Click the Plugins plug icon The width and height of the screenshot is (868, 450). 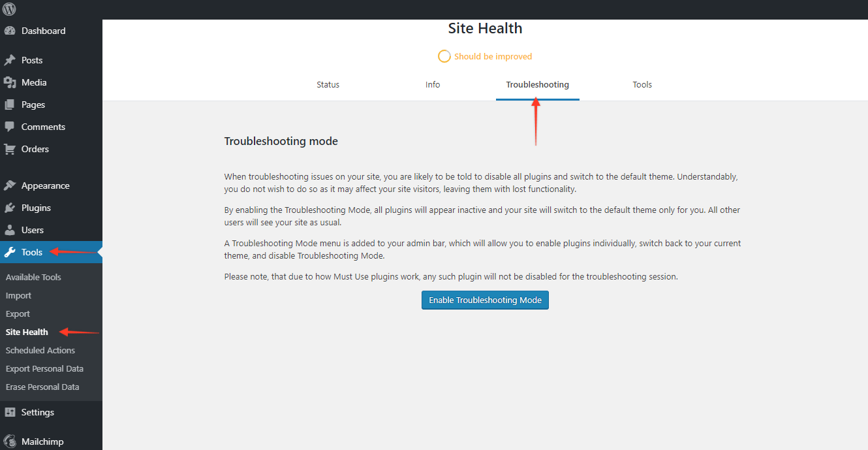[x=10, y=208]
